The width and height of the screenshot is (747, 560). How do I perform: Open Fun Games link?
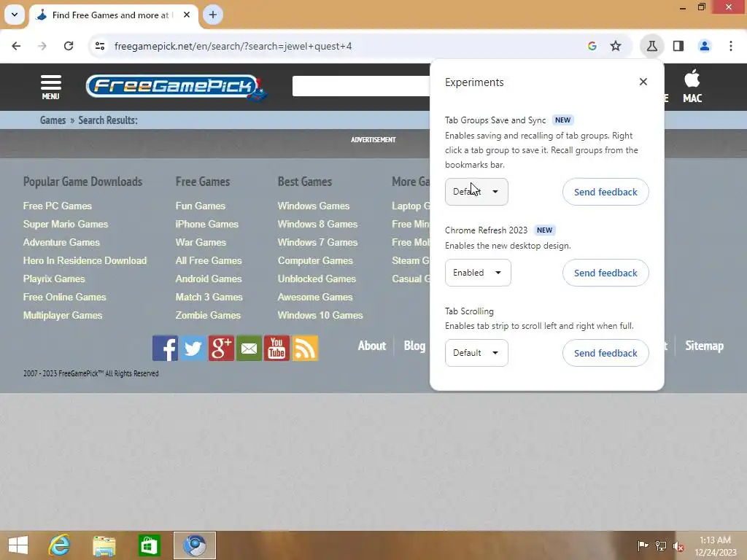pyautogui.click(x=201, y=206)
